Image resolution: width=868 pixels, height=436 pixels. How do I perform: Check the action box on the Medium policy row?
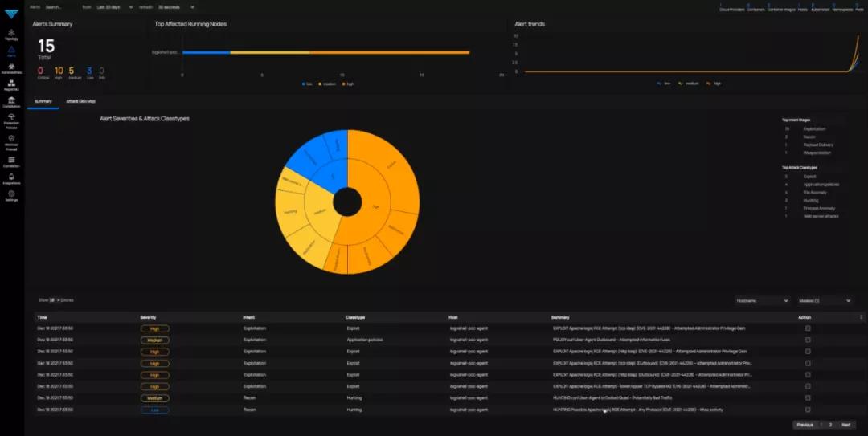click(x=808, y=340)
